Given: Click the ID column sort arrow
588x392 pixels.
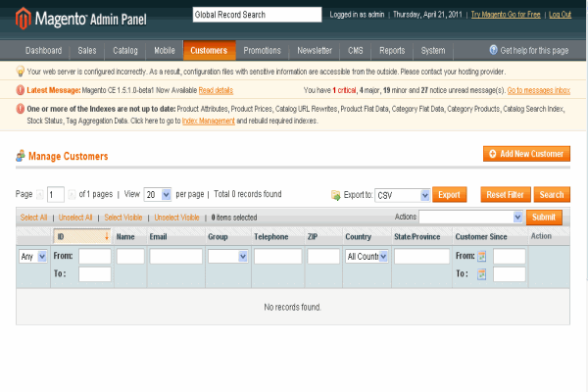Looking at the screenshot, I should click(x=107, y=236).
